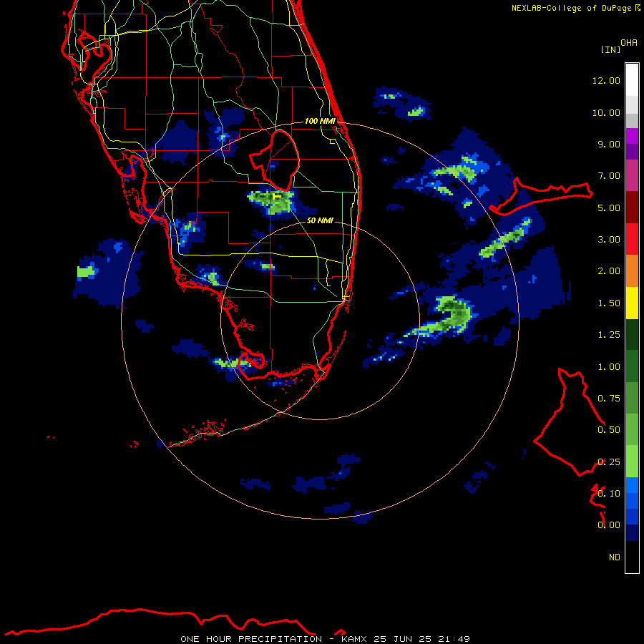The width and height of the screenshot is (644, 644).
Task: Pick the dark red legend swatch
Action: (x=632, y=208)
